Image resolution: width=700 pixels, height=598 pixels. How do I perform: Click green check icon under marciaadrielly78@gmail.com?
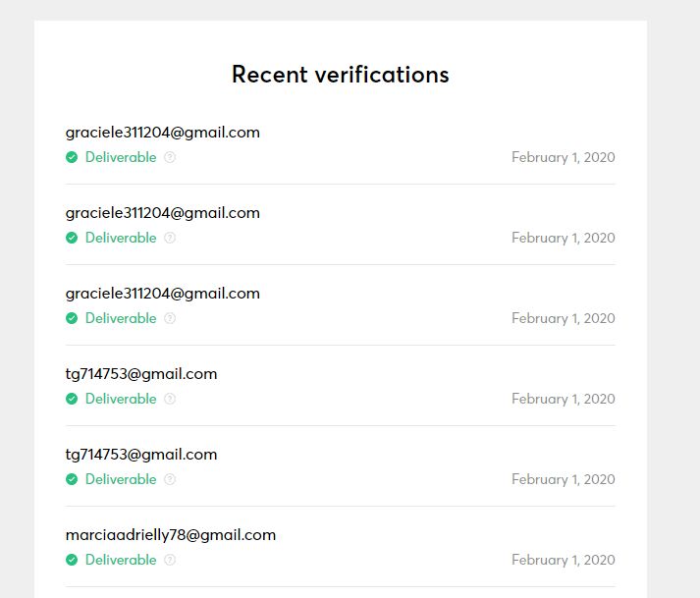pos(72,560)
